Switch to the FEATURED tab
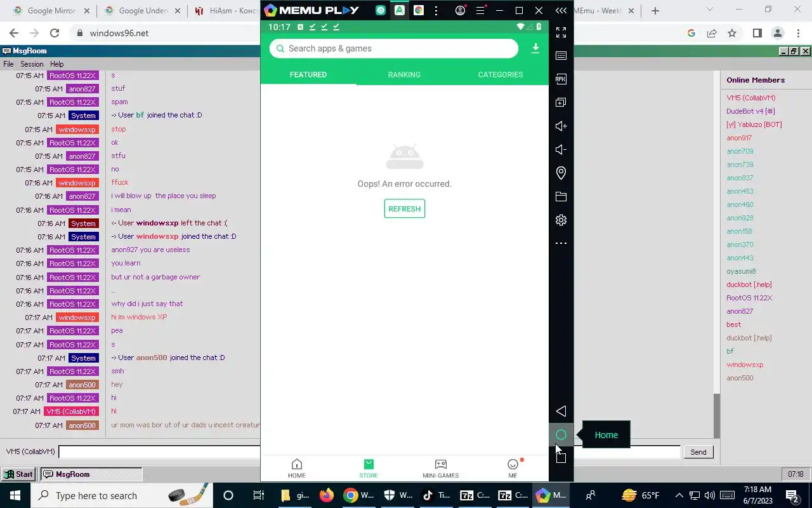The width and height of the screenshot is (812, 508). pos(308,74)
